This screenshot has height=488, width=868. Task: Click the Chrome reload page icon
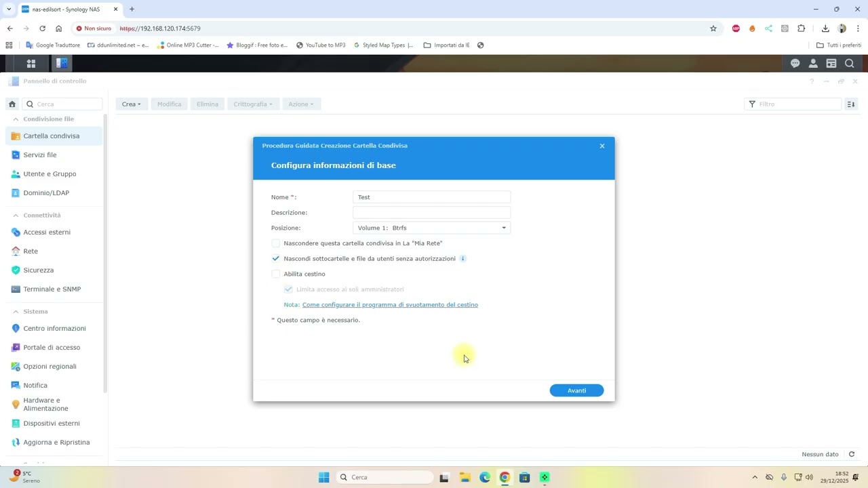pos(42,28)
